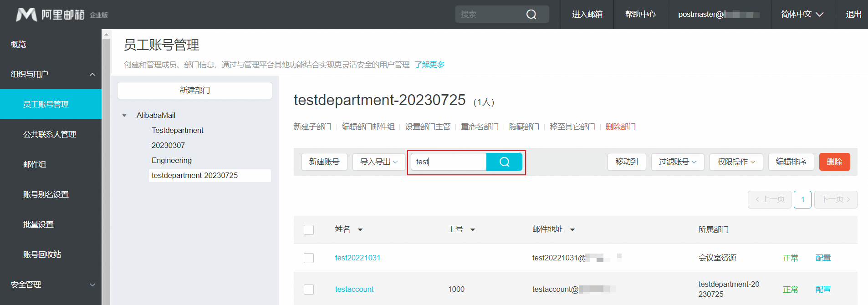Click the postmaster account name
The height and width of the screenshot is (305, 868).
pyautogui.click(x=719, y=15)
